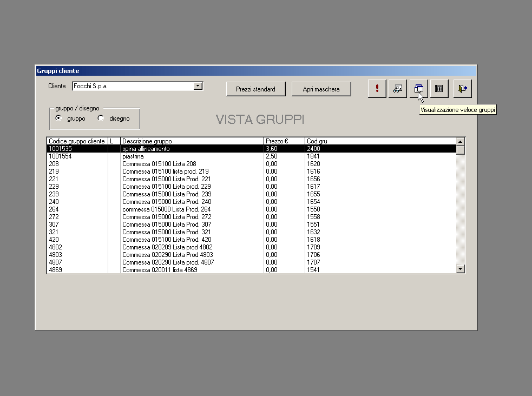Select row Commessa 015000 Lista Prod. 272

pos(252,217)
